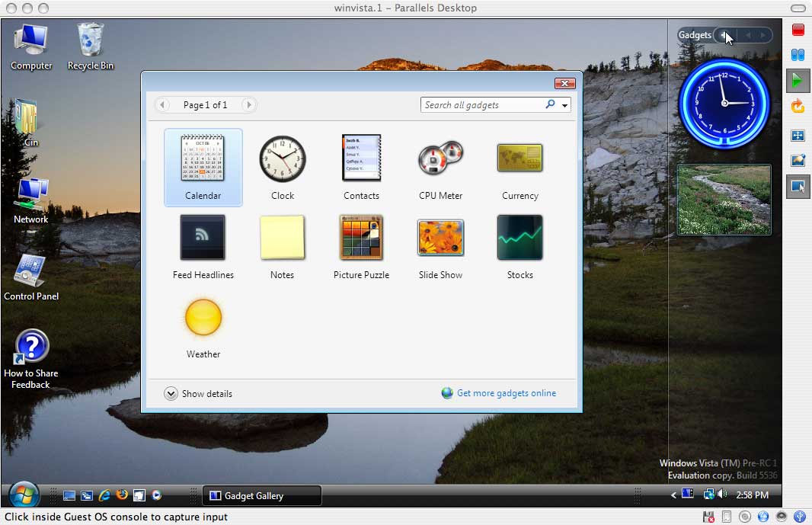This screenshot has height=525, width=812.
Task: Close the Gadget Gallery window
Action: [x=565, y=84]
